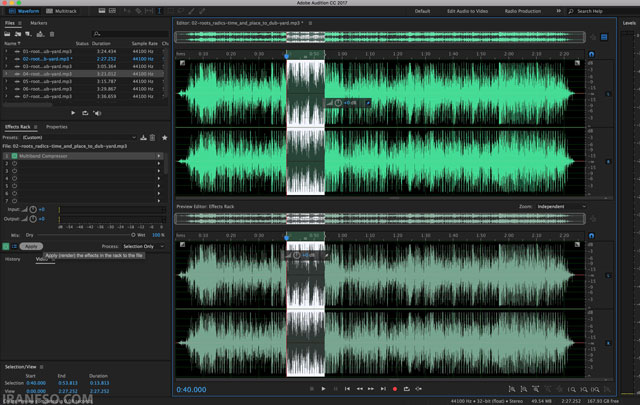Open effect menu arrow for slot 5
Image resolution: width=640 pixels, height=405 pixels.
pyautogui.click(x=159, y=186)
